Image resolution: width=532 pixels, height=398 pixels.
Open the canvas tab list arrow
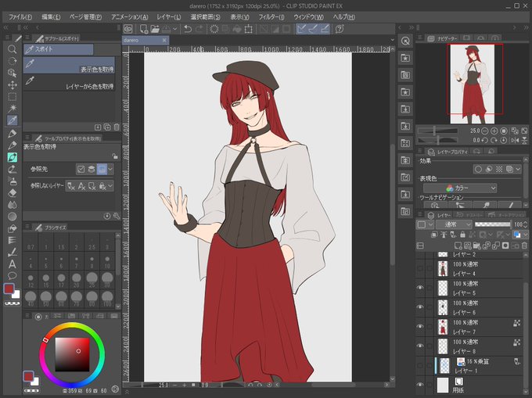pyautogui.click(x=392, y=40)
